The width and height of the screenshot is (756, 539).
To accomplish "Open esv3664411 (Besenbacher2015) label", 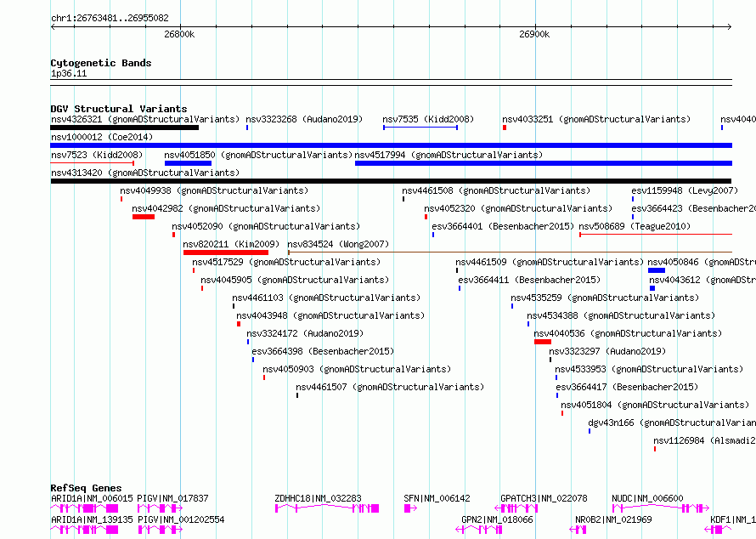I will tap(529, 280).
